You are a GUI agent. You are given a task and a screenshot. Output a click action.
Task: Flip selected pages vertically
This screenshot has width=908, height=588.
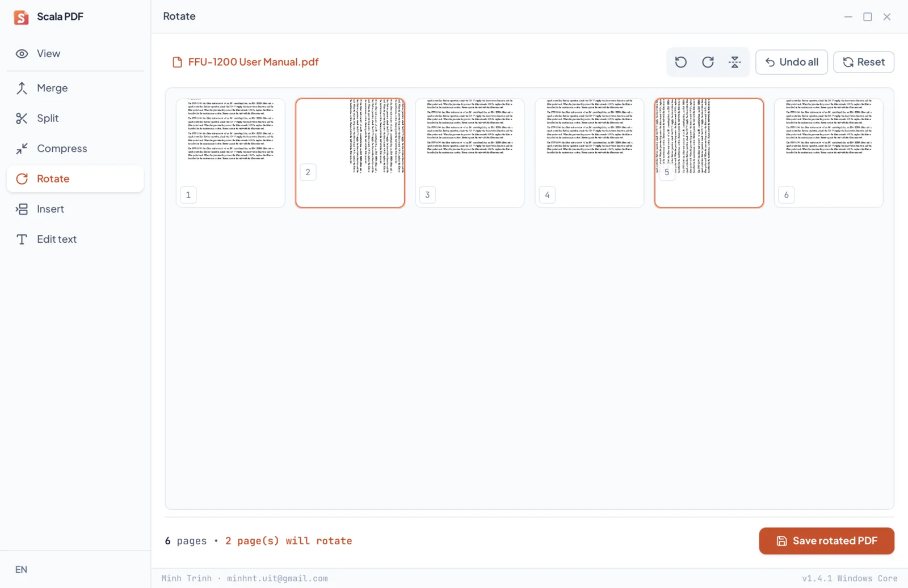735,62
